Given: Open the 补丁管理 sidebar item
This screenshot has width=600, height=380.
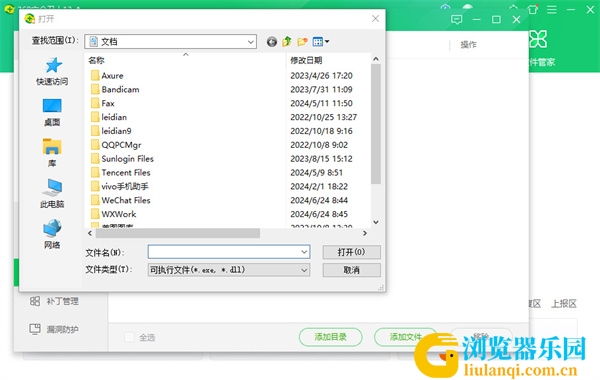Looking at the screenshot, I should pos(54,301).
